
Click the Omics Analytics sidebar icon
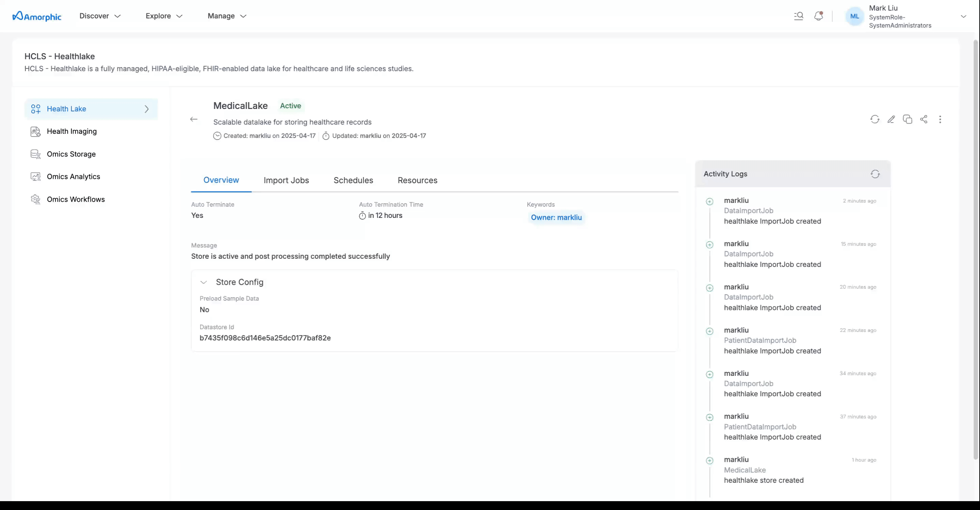pos(36,177)
